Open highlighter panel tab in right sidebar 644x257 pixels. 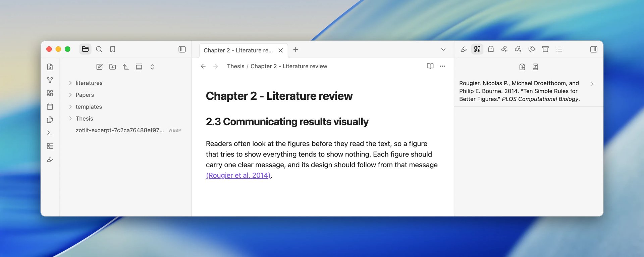coord(464,49)
